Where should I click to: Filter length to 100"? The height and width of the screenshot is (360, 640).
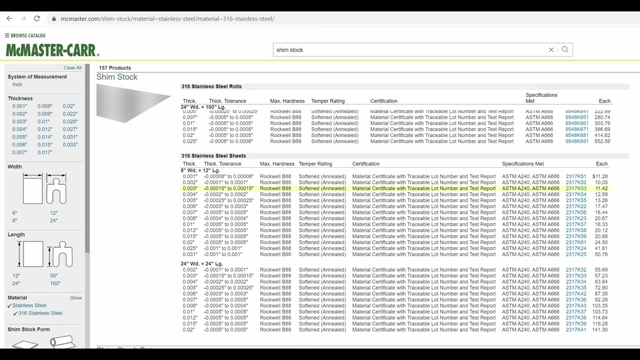[55, 283]
